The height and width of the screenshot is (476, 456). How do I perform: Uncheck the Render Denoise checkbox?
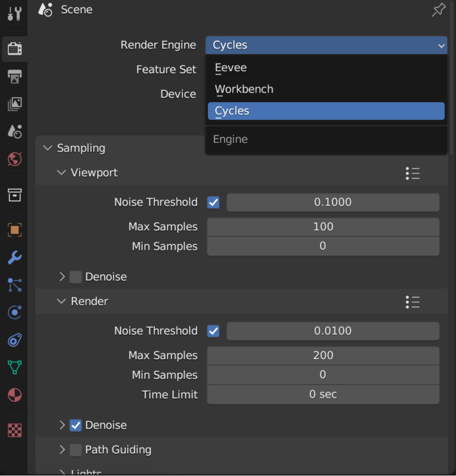click(x=75, y=425)
